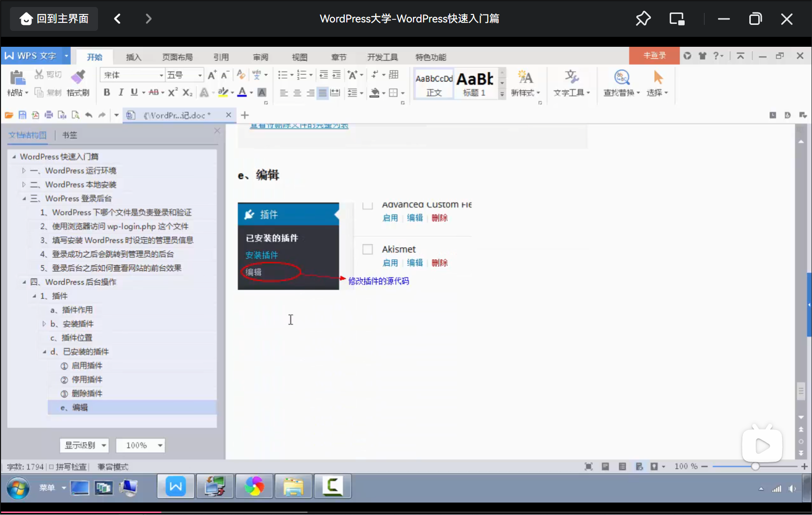Screen dimensions: 812x515
Task: Click the open folder icon in quick toolbar
Action: [x=9, y=115]
